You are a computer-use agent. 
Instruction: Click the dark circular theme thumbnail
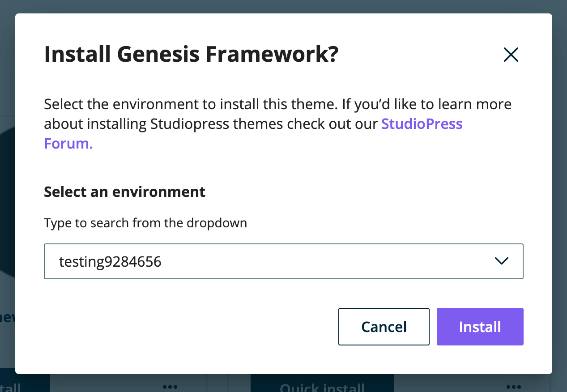point(6,192)
